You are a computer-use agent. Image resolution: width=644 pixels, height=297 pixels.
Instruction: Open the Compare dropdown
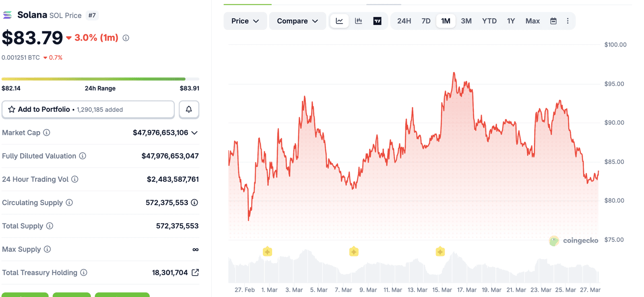(297, 21)
